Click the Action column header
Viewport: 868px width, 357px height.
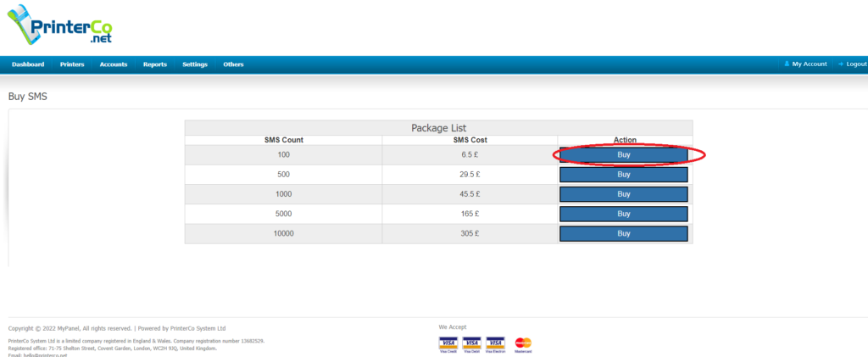pyautogui.click(x=625, y=140)
